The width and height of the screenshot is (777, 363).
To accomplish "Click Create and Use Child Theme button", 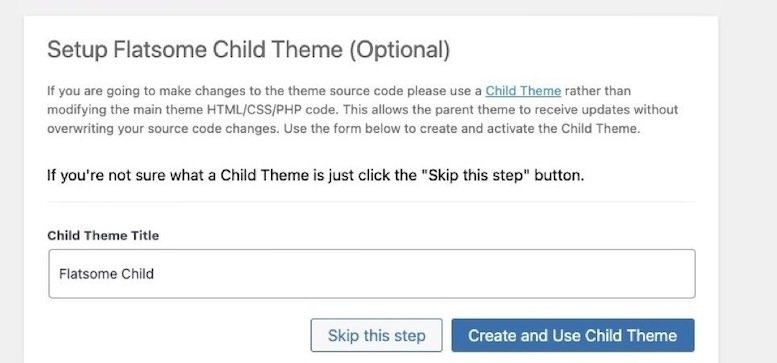I will [x=573, y=335].
